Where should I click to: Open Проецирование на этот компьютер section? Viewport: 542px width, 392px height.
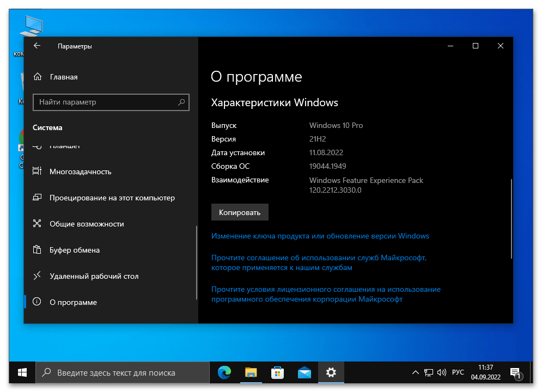(x=112, y=198)
